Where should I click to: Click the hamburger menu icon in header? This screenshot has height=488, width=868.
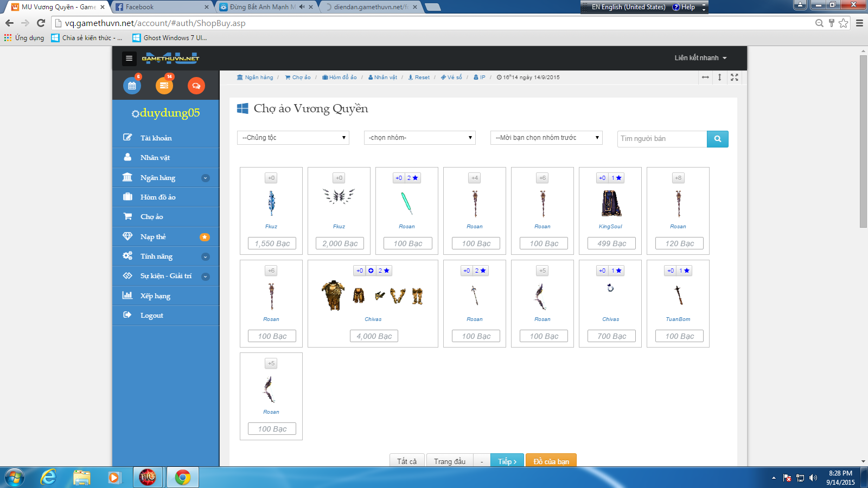(x=129, y=58)
